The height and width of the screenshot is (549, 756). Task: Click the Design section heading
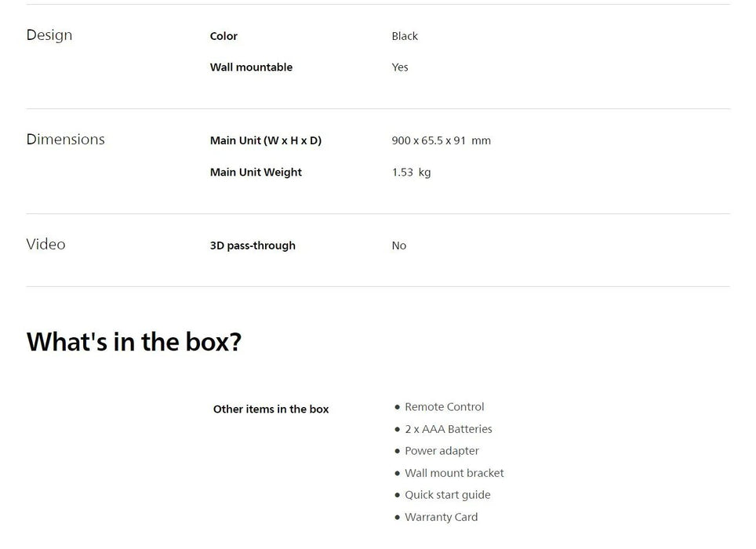pos(49,35)
